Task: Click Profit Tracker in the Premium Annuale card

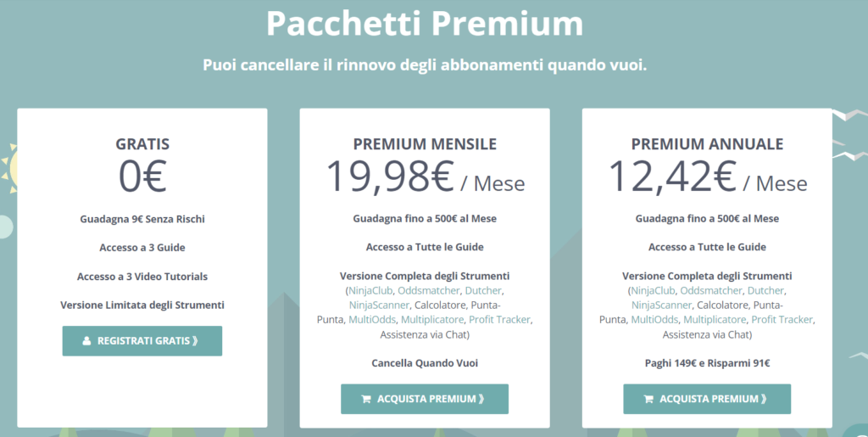Action: coord(782,319)
